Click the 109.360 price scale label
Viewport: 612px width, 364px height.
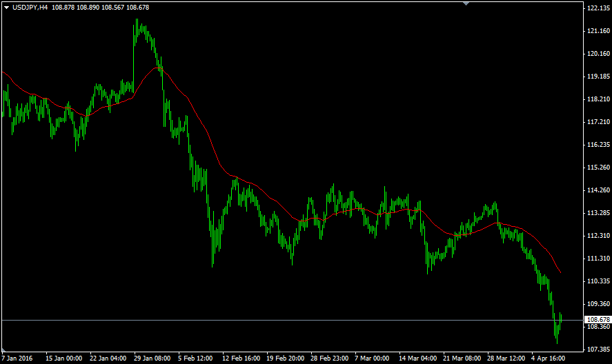coord(598,303)
